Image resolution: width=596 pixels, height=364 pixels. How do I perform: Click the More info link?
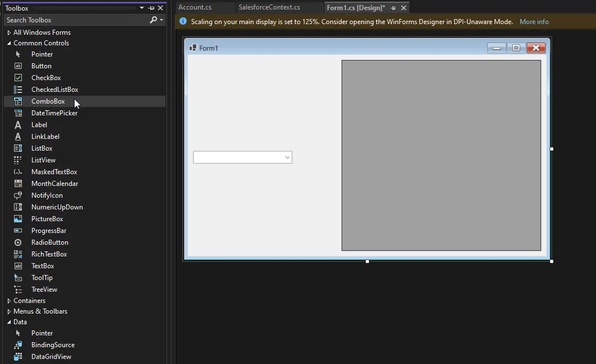coord(534,22)
